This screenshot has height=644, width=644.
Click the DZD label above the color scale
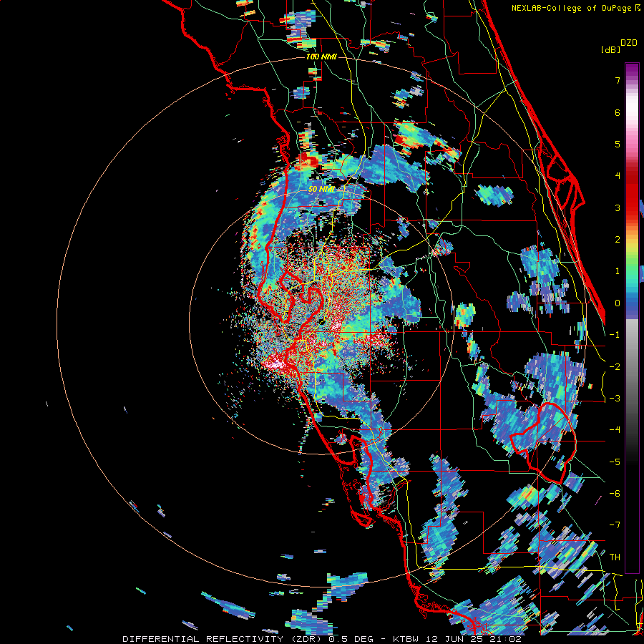click(628, 43)
